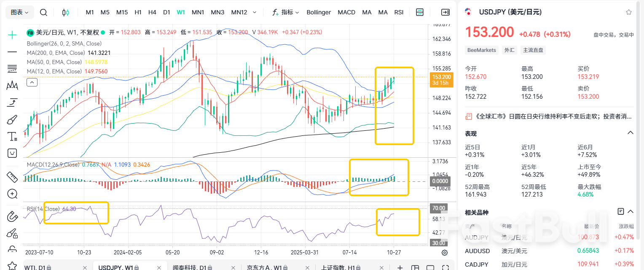Collapse the 表现 performance section
644x270 pixels.
pos(630,133)
